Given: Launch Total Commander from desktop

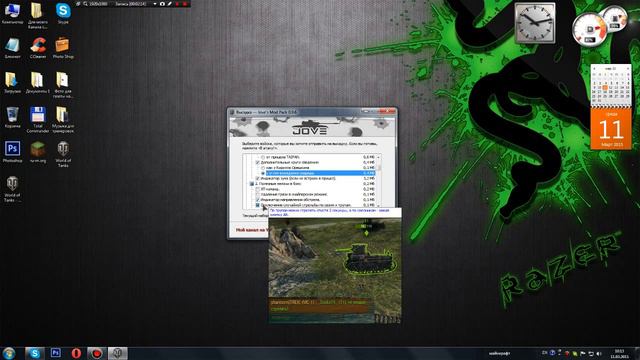Looking at the screenshot, I should click(x=38, y=120).
